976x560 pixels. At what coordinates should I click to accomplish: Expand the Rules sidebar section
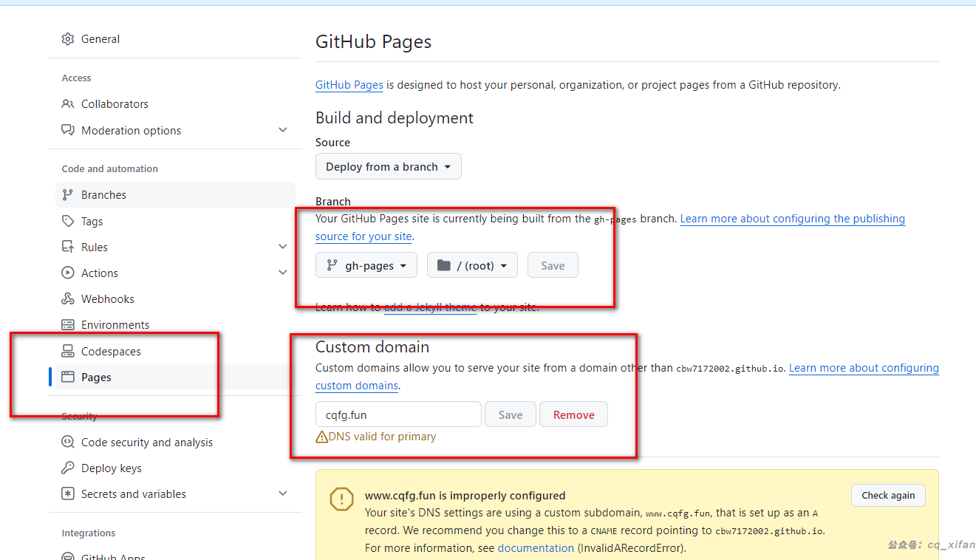tap(282, 247)
